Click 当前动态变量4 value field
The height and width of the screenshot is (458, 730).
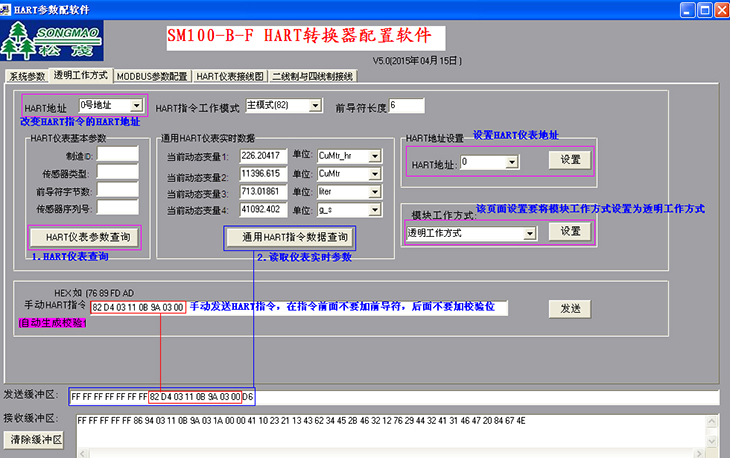pyautogui.click(x=264, y=210)
